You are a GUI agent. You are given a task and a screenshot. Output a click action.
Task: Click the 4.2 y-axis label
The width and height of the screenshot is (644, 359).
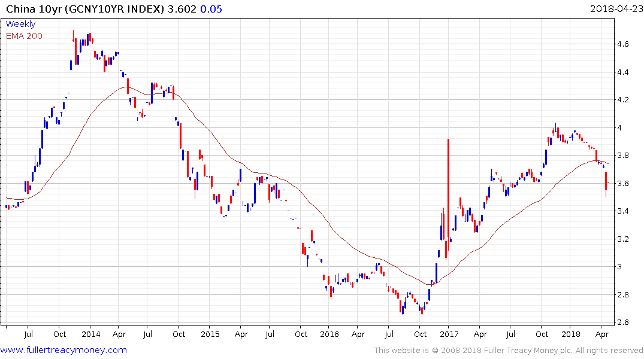click(623, 100)
